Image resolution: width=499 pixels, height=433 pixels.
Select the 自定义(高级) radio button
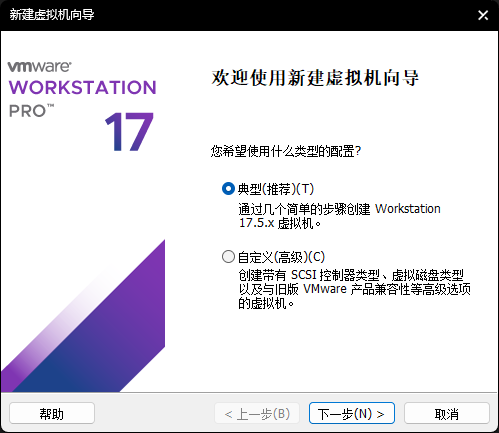point(228,257)
